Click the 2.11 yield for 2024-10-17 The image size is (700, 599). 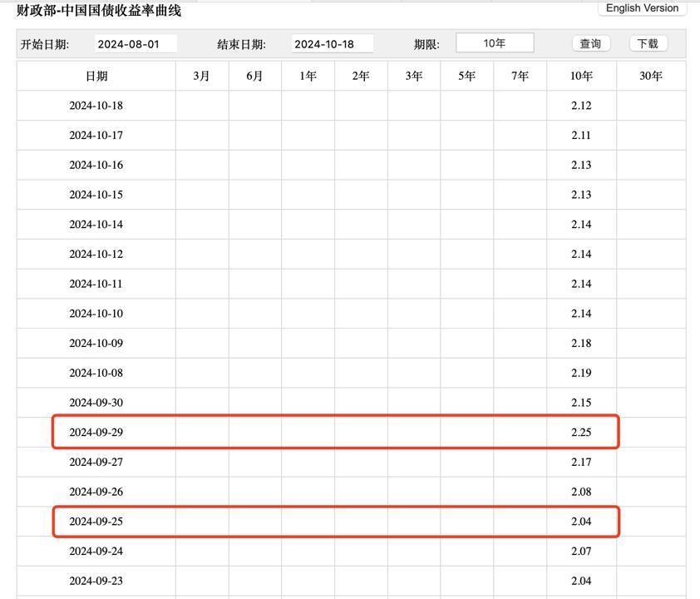coord(581,136)
